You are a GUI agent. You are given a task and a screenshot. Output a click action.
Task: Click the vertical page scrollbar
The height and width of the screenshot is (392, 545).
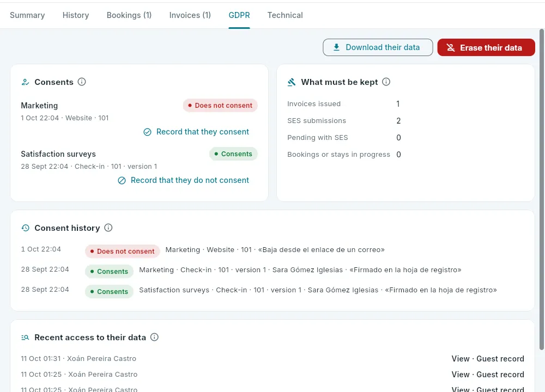[x=542, y=189]
